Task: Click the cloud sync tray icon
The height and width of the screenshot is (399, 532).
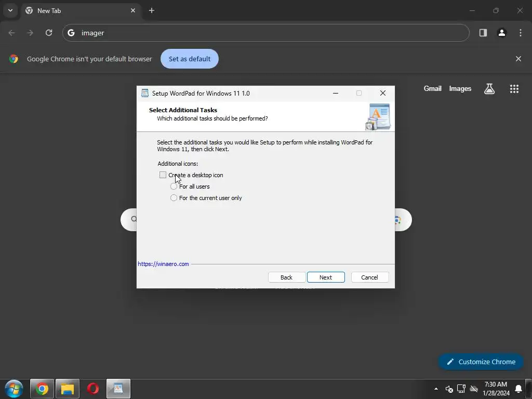Action: 474,389
